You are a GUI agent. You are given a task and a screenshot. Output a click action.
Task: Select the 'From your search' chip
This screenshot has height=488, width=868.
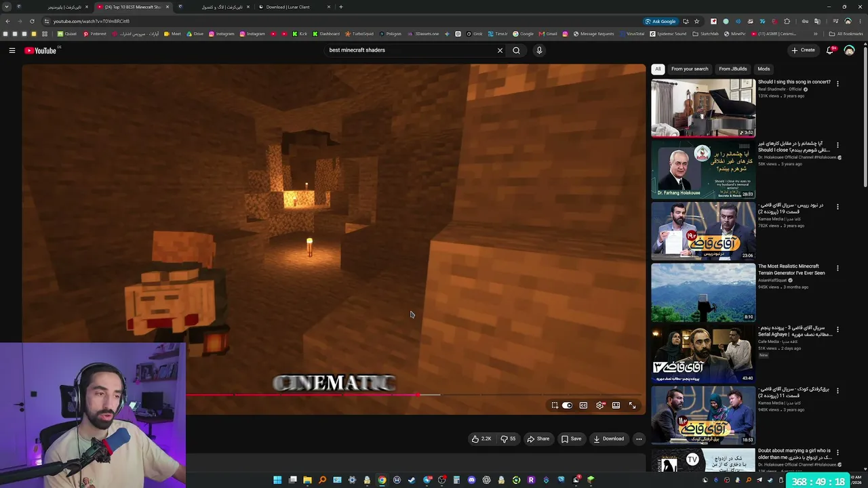click(x=690, y=68)
